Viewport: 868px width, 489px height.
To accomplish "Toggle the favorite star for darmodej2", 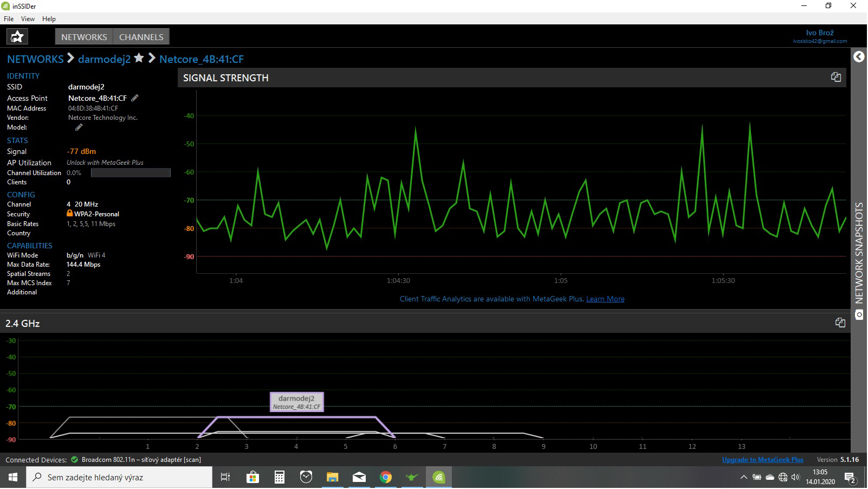I will click(x=139, y=58).
